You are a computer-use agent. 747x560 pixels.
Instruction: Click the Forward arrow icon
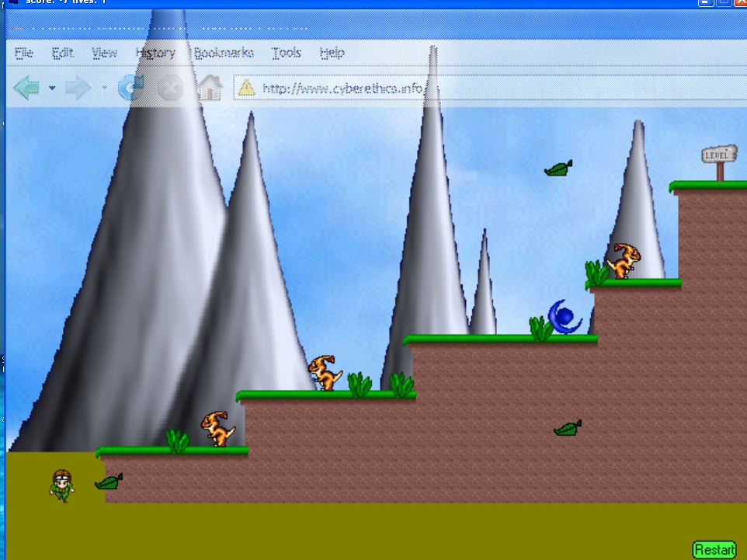point(78,89)
